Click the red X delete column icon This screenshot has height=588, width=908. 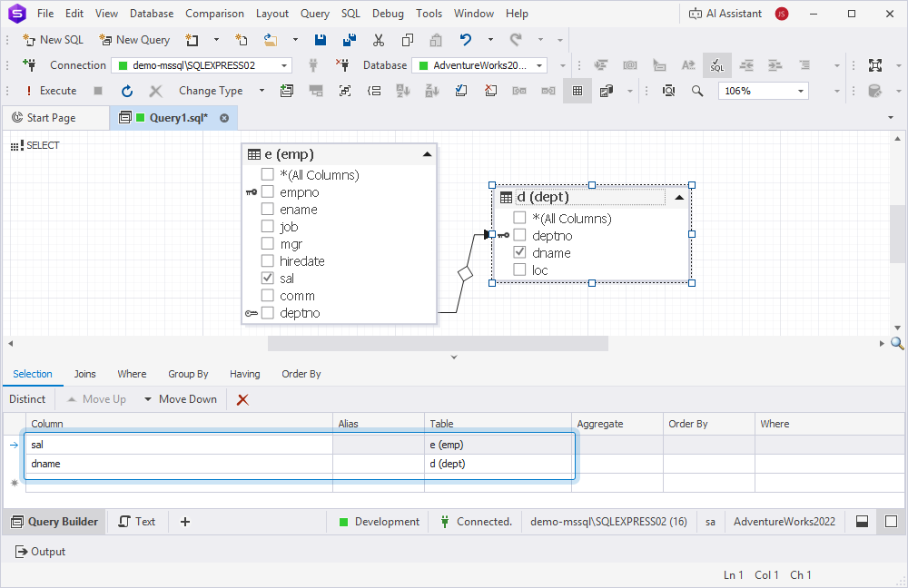(242, 399)
